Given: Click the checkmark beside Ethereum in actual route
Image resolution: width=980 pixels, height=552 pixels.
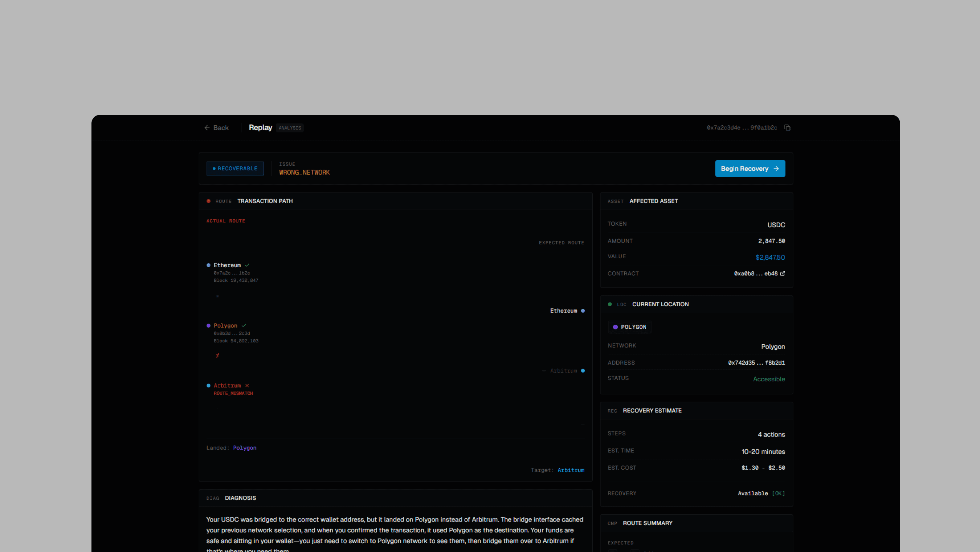Looking at the screenshot, I should point(247,265).
